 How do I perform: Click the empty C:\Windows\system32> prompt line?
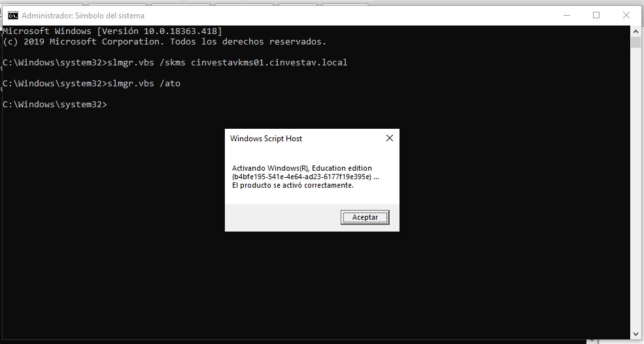pyautogui.click(x=55, y=105)
